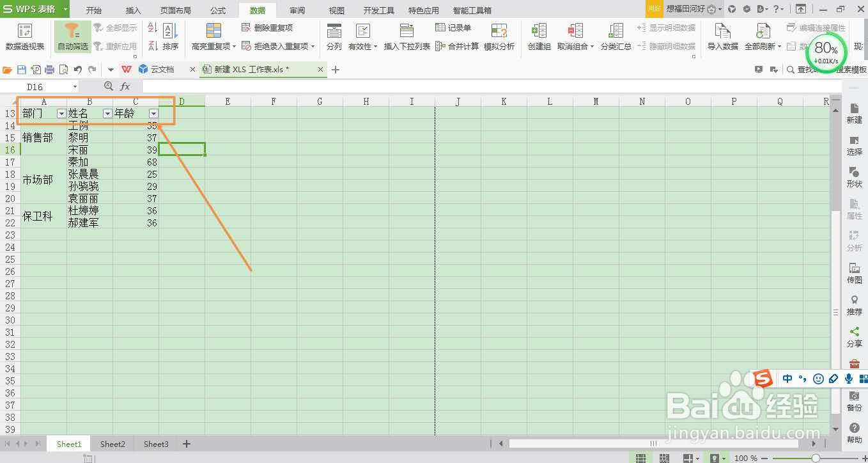Screen dimensions: 868x463
Task: Expand the 有效性 validation dropdown
Action: point(376,47)
